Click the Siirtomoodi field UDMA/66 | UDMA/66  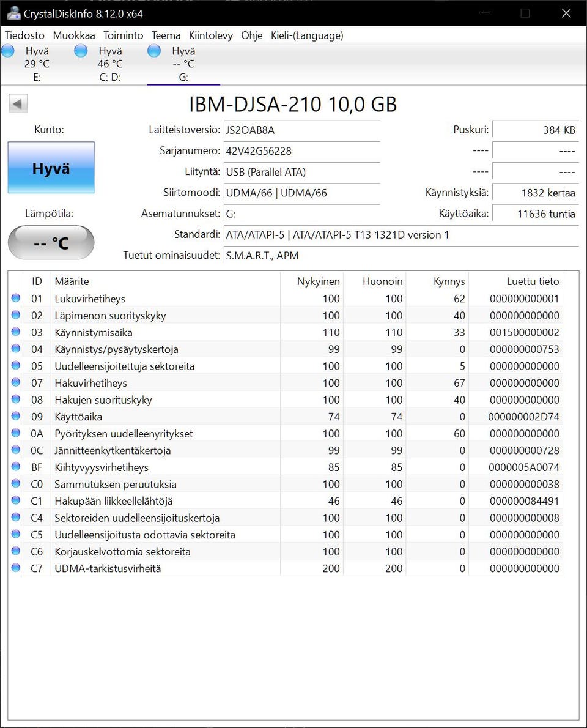pyautogui.click(x=301, y=193)
